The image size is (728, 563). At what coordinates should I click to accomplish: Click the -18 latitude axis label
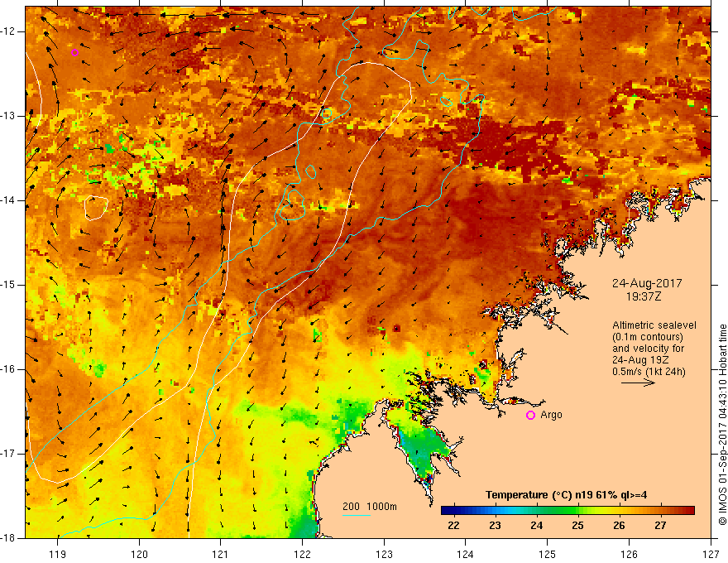(8, 538)
